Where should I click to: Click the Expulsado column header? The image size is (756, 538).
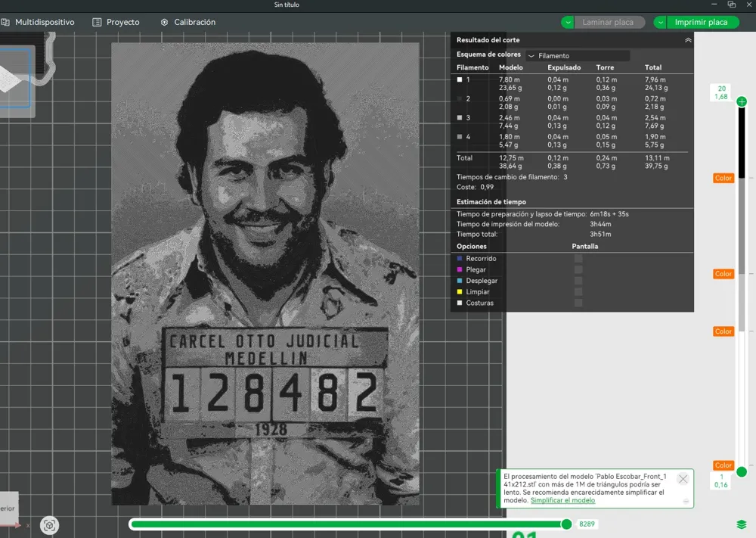point(564,67)
